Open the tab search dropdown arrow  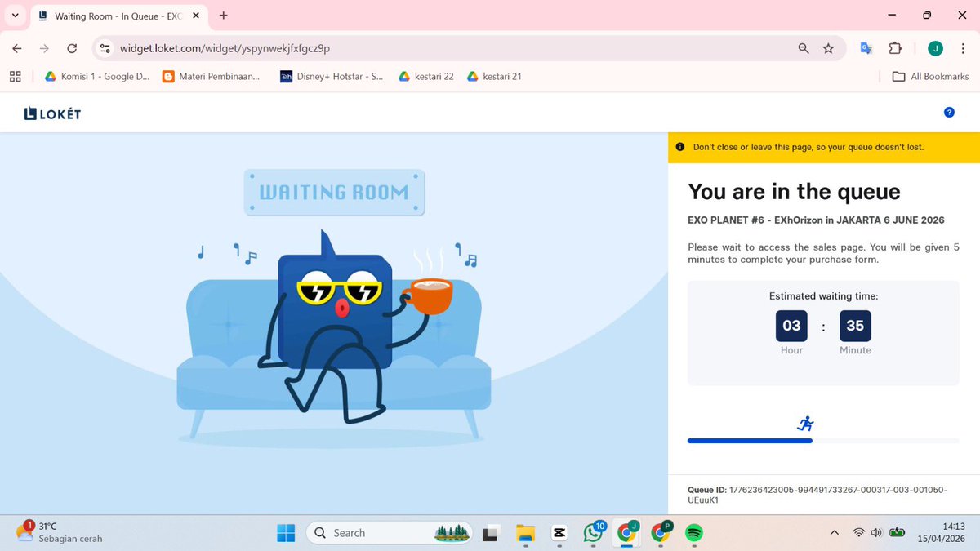click(x=15, y=16)
